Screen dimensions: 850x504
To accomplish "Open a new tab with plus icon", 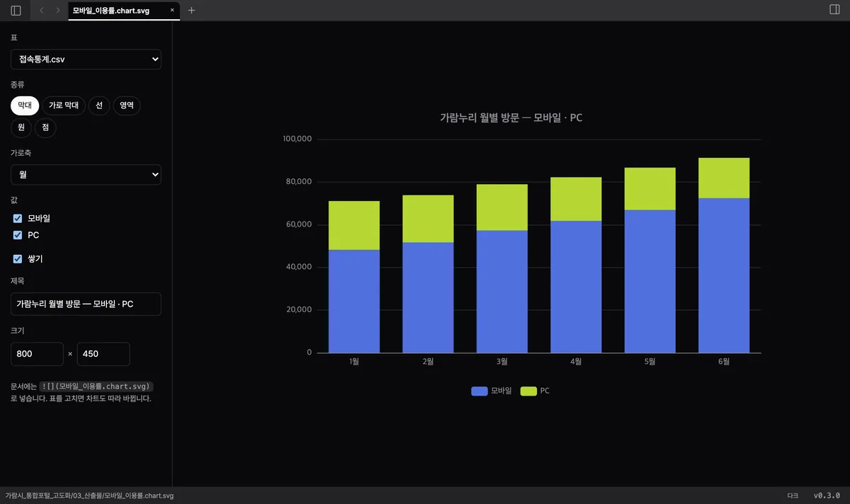I will 191,11.
